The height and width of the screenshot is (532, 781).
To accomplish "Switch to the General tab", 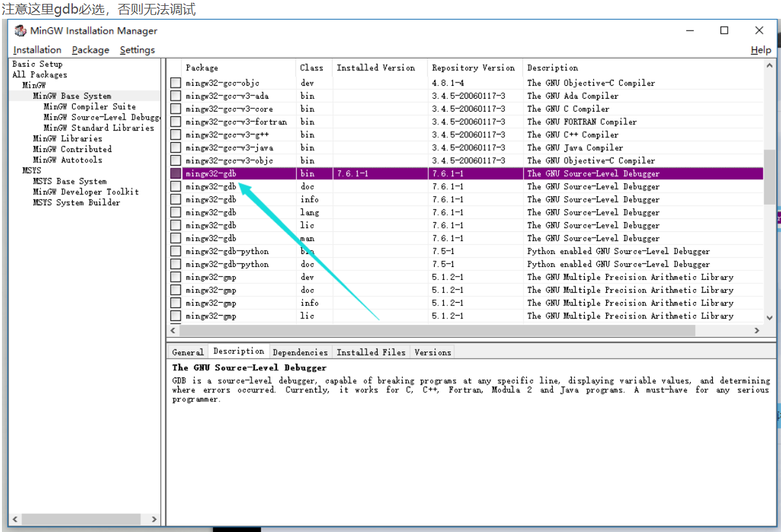I will 188,352.
